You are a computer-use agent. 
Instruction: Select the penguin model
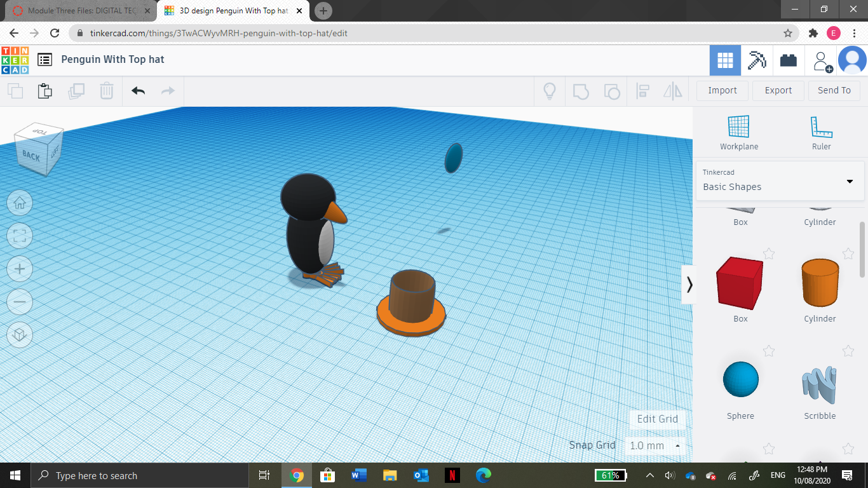[311, 230]
